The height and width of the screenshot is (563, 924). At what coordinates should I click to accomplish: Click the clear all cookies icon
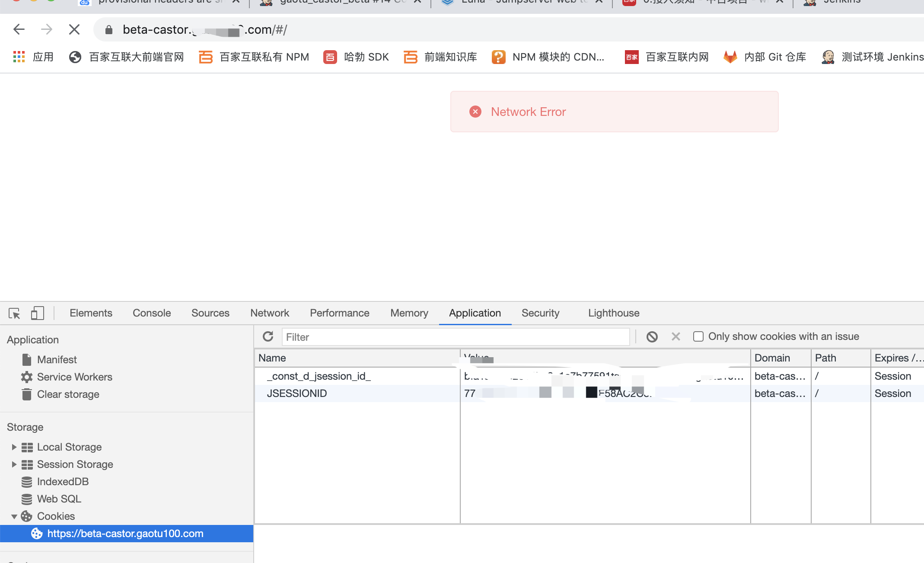(652, 336)
